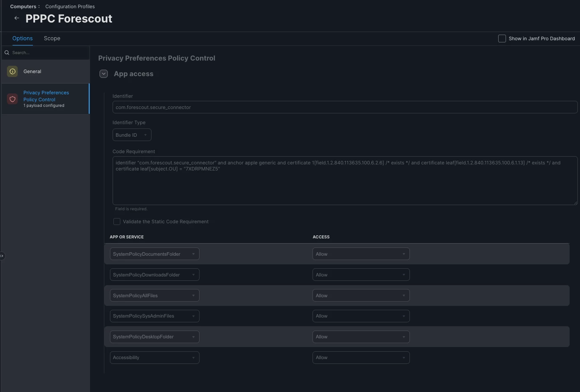Open the SystemPolicyAllFiles service dropdown
This screenshot has width=580, height=392.
click(x=155, y=296)
